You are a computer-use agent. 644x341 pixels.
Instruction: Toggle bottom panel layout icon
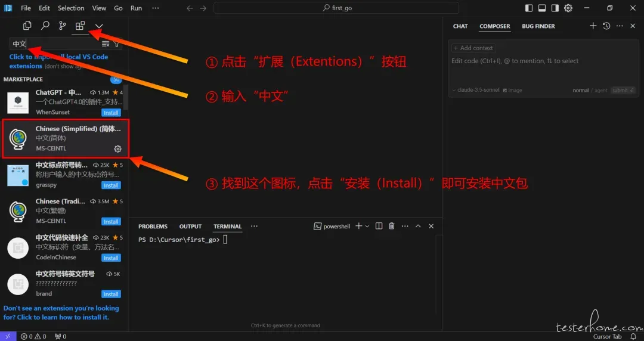point(542,8)
